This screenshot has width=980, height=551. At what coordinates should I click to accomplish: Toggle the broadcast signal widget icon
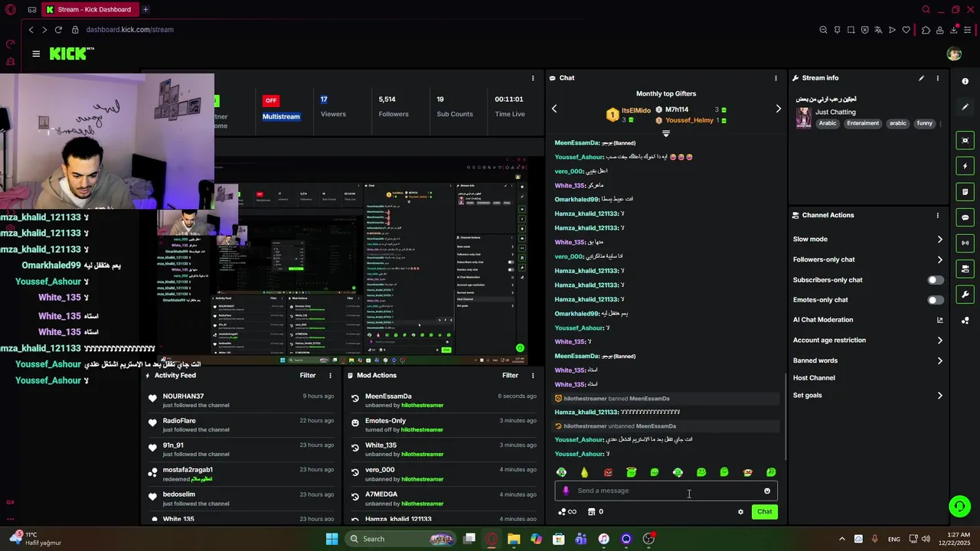965,243
